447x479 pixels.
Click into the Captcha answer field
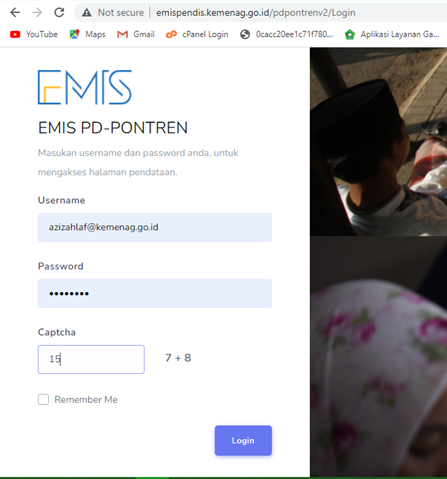[x=91, y=359]
